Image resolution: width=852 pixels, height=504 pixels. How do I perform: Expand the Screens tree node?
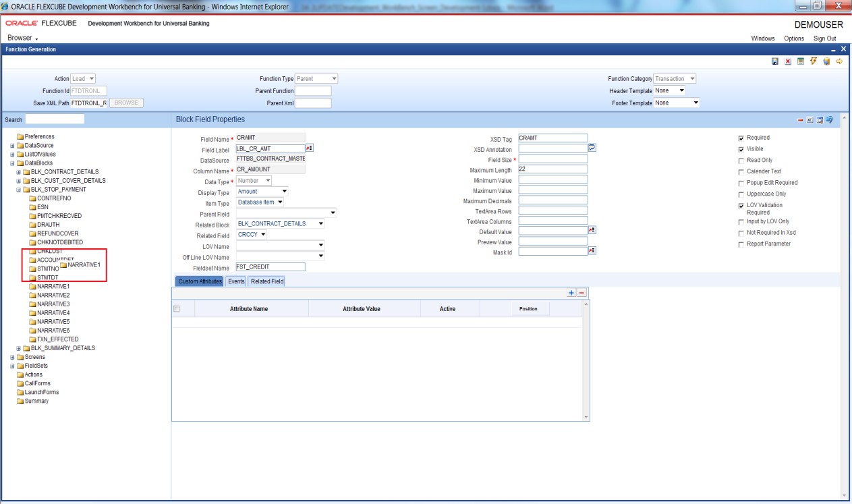coord(12,357)
